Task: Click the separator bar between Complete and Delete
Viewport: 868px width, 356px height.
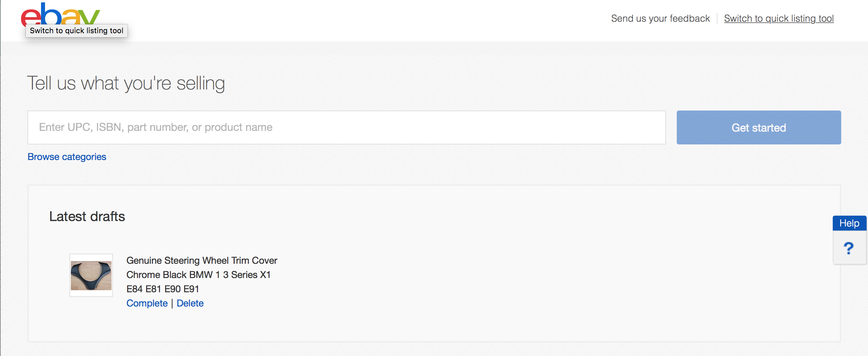Action: [172, 303]
